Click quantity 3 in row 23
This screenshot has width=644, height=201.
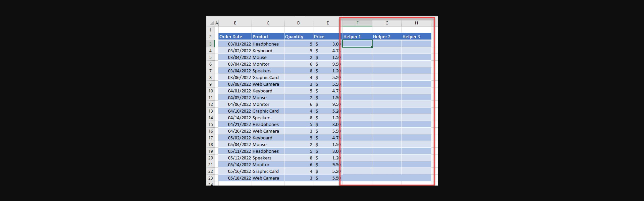coord(299,178)
